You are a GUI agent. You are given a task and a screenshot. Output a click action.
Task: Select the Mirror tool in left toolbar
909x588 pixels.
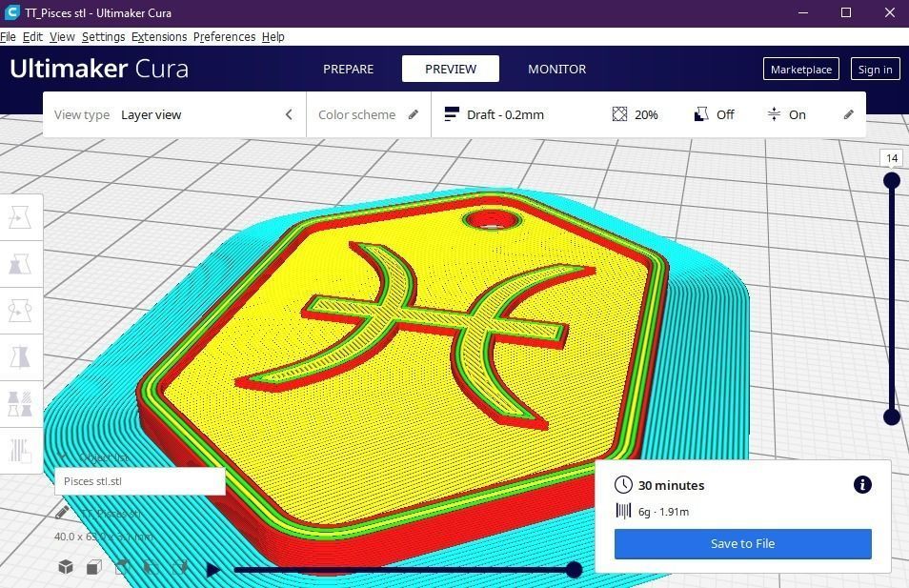point(20,357)
